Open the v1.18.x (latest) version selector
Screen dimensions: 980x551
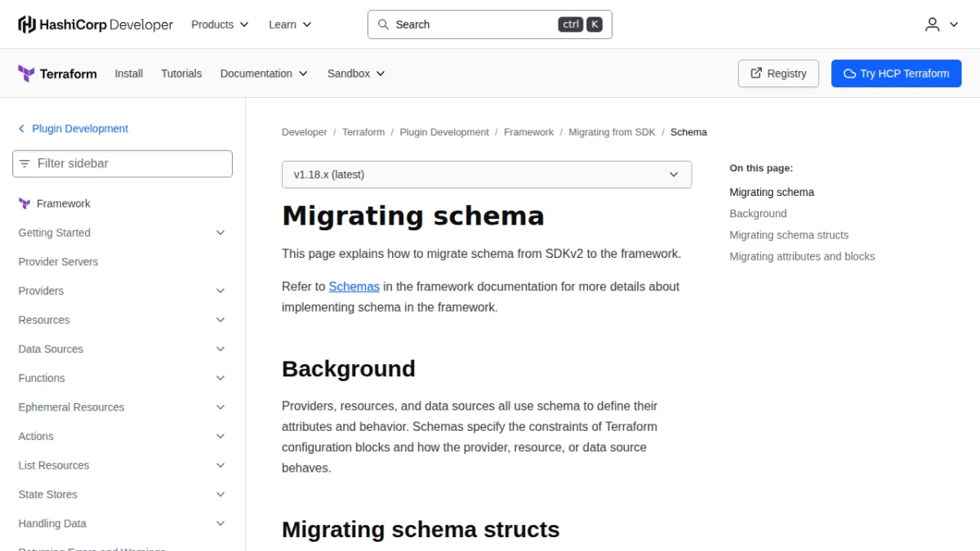click(x=487, y=175)
